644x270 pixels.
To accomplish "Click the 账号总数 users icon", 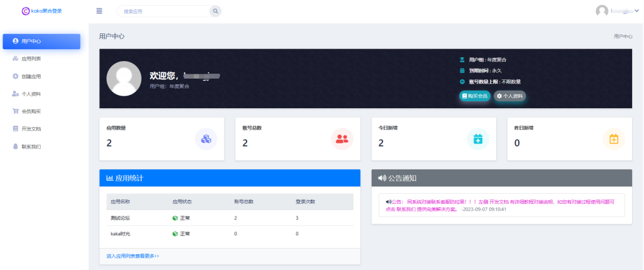I will tap(341, 139).
